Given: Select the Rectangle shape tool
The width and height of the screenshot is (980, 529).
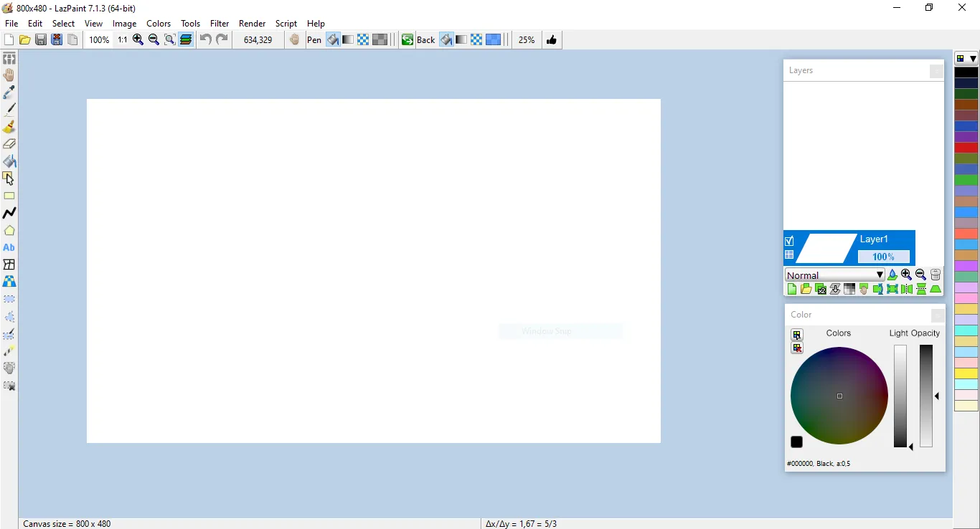Looking at the screenshot, I should click(x=9, y=196).
